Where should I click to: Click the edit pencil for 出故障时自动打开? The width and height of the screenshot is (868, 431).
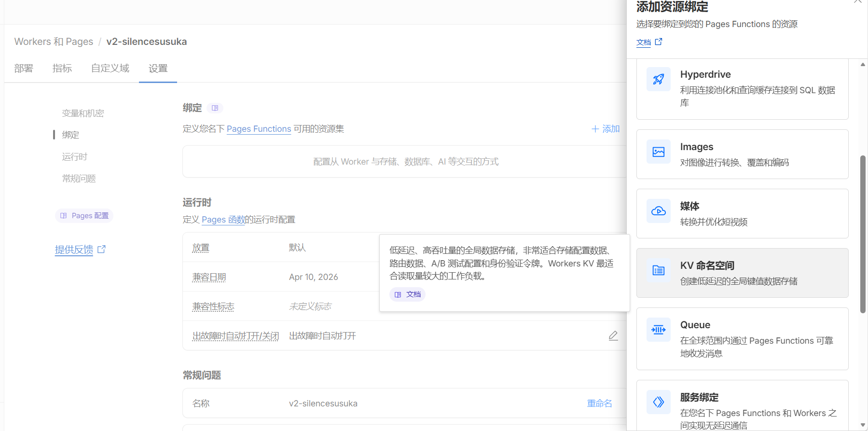613,335
